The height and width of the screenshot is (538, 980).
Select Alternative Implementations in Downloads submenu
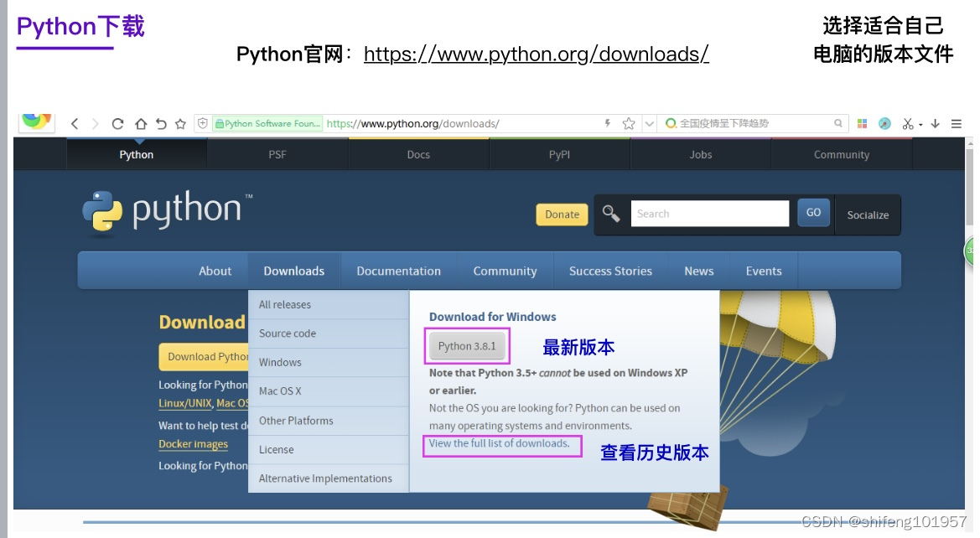click(x=329, y=478)
